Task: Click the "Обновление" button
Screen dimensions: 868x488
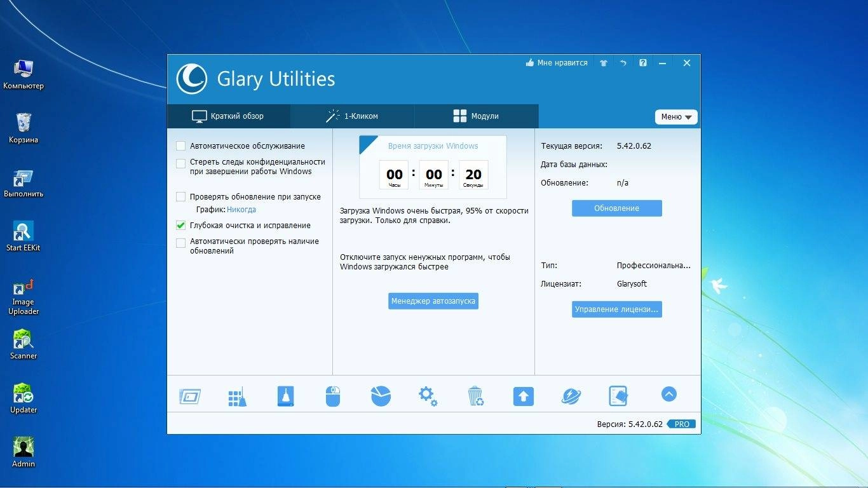Action: 617,208
